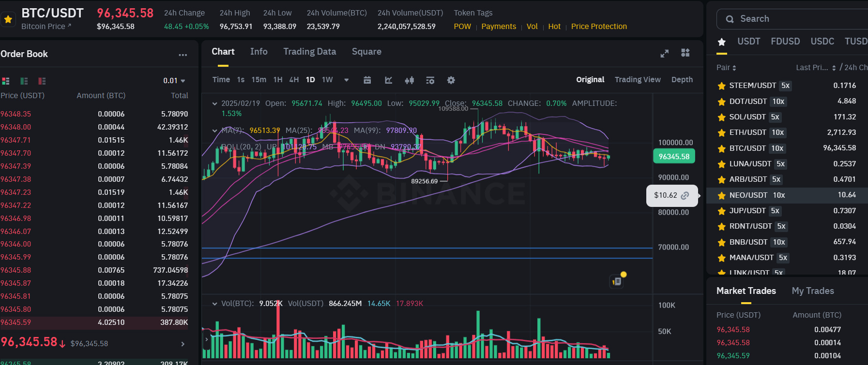Viewport: 868px width, 365px height.
Task: Copy link icon in $10.62 tooltip
Action: point(685,195)
